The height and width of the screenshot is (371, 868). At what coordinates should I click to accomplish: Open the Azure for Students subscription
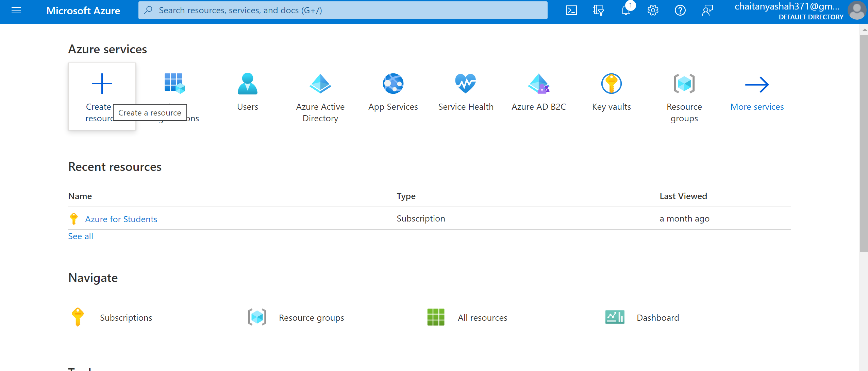(x=121, y=219)
